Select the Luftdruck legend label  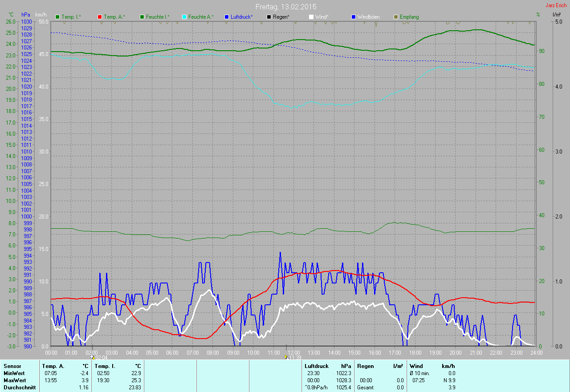point(241,17)
